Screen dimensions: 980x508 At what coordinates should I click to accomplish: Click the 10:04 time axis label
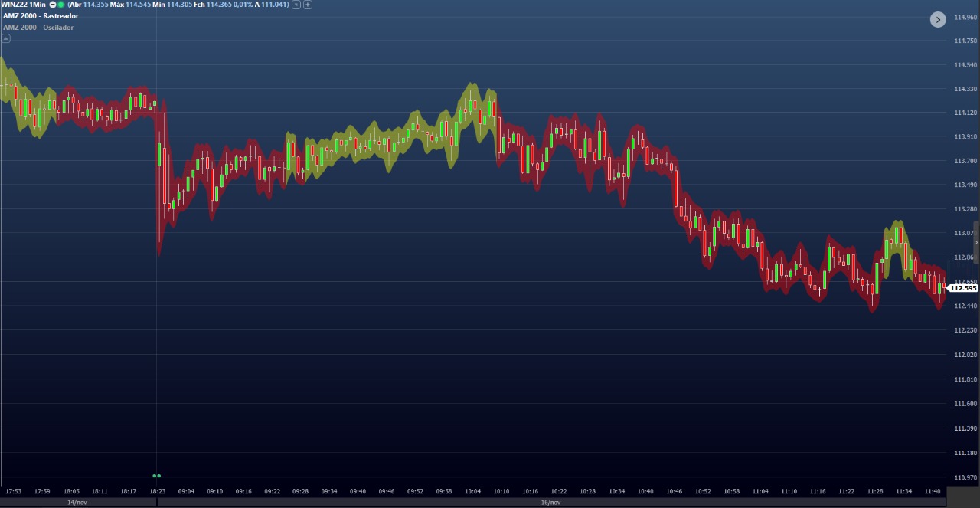coord(472,491)
